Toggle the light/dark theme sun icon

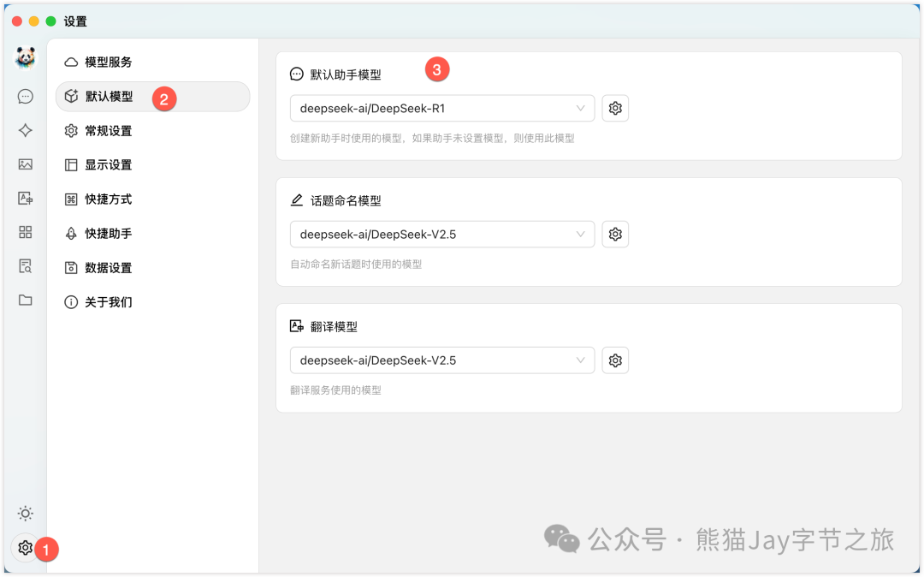click(x=26, y=514)
